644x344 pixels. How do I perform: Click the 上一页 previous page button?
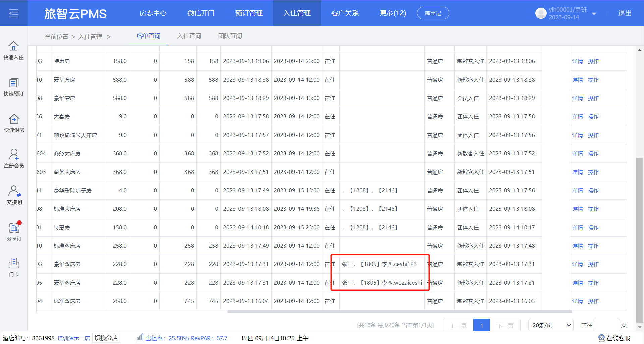(x=458, y=326)
